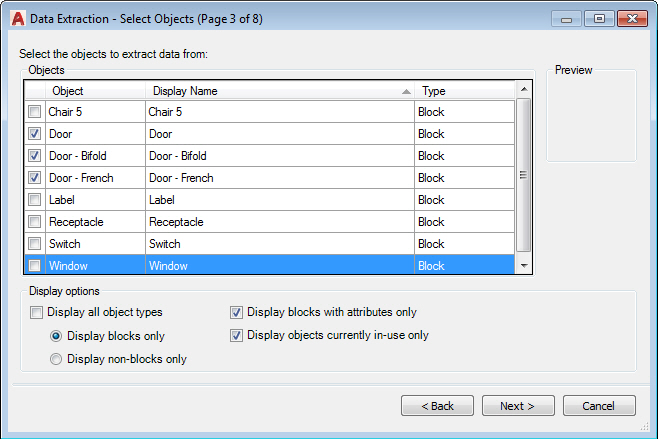
Task: Cancel the data extraction wizard
Action: click(x=599, y=406)
